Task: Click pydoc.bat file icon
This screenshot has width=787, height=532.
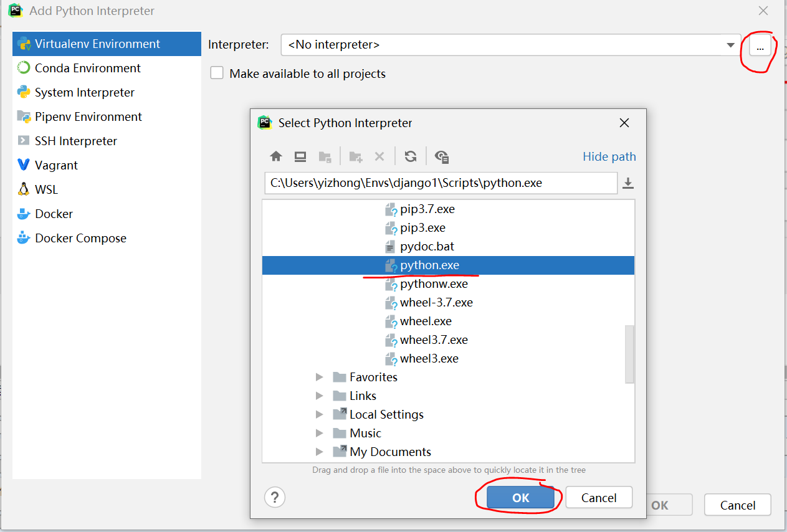Action: [x=391, y=247]
